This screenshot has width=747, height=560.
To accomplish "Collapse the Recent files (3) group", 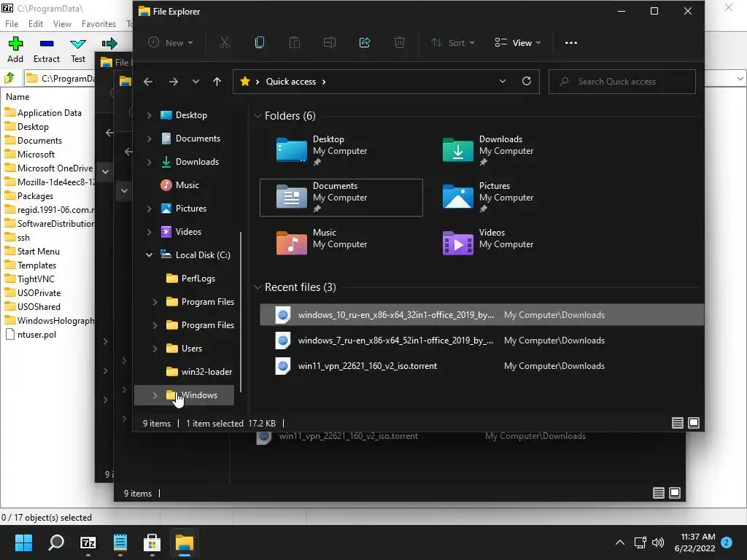I will coord(258,287).
